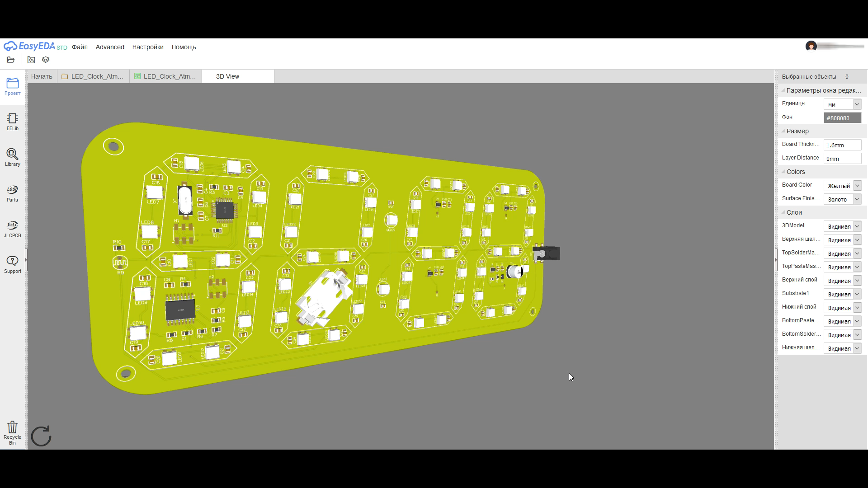Click the background color #808080 swatch
The width and height of the screenshot is (868, 488).
842,118
